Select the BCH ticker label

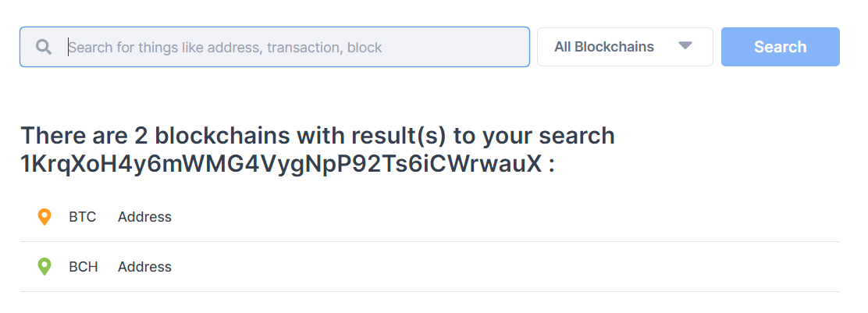click(84, 266)
